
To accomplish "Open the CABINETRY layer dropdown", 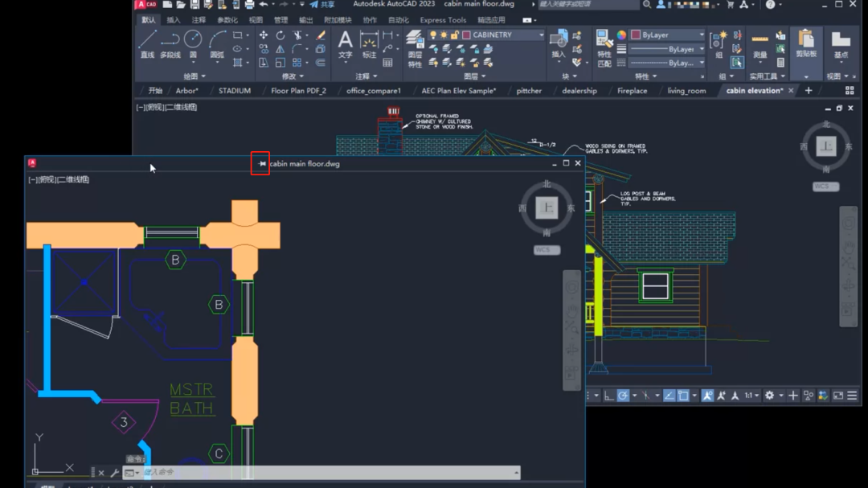I will pyautogui.click(x=504, y=35).
